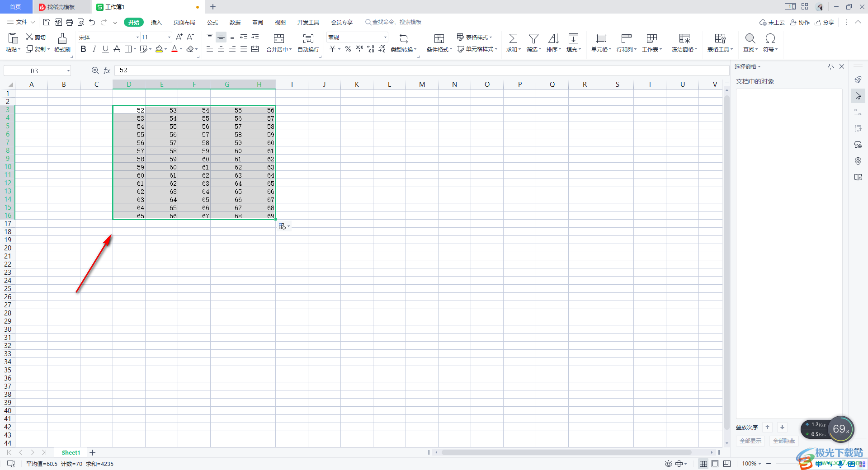Viewport: 868px width, 470px height.
Task: Click the 全部隐藏 button
Action: pos(784,441)
